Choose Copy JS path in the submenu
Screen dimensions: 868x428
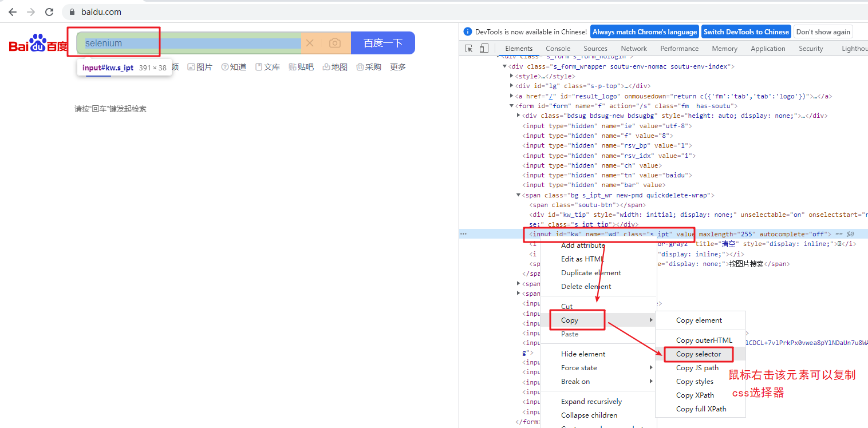pyautogui.click(x=697, y=368)
